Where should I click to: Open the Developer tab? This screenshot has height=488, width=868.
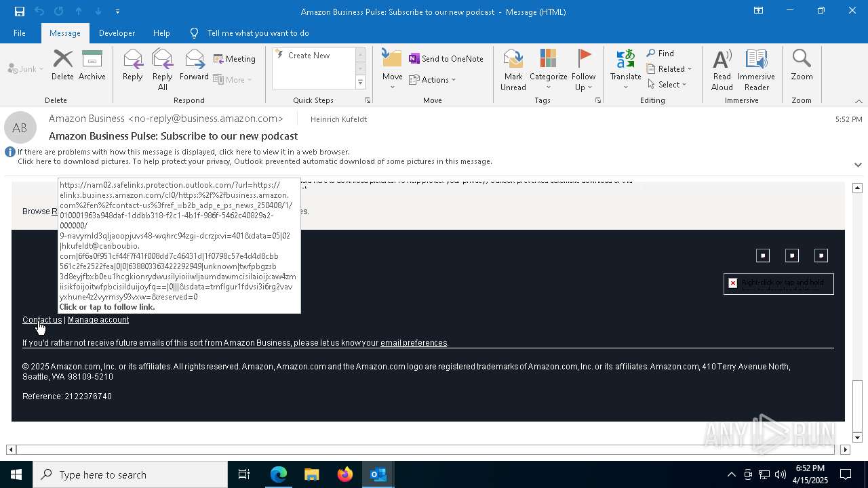tap(117, 33)
